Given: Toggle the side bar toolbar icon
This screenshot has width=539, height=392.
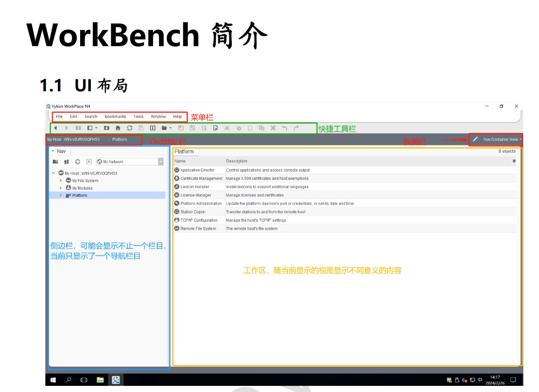Looking at the screenshot, I should coord(90,128).
